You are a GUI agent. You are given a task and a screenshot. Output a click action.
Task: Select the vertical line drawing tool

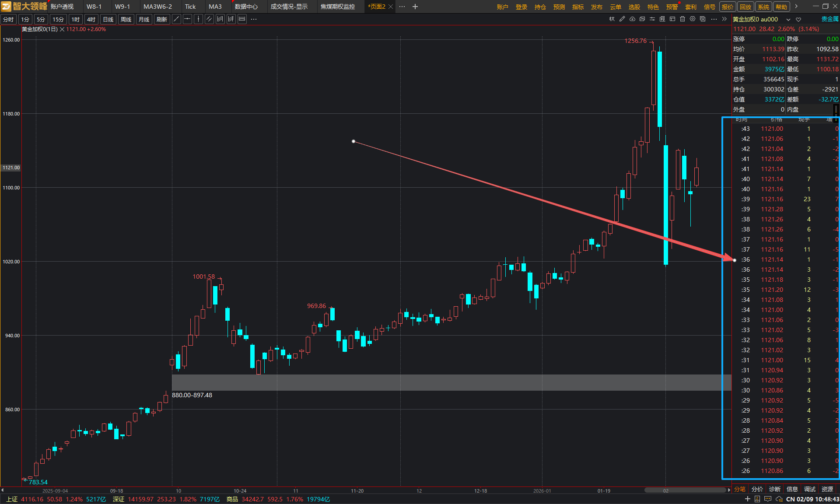click(x=198, y=19)
